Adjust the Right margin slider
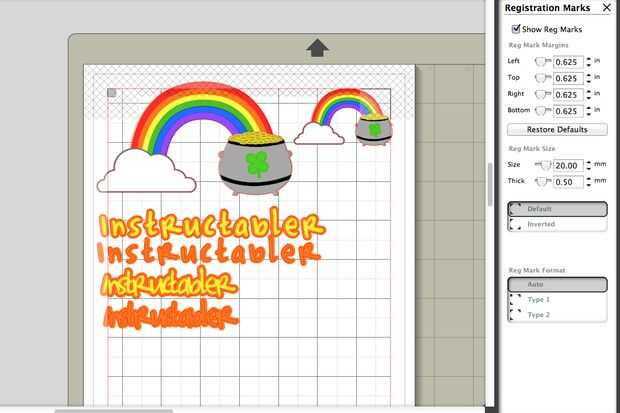Viewport: 620px width, 413px height. 542,95
